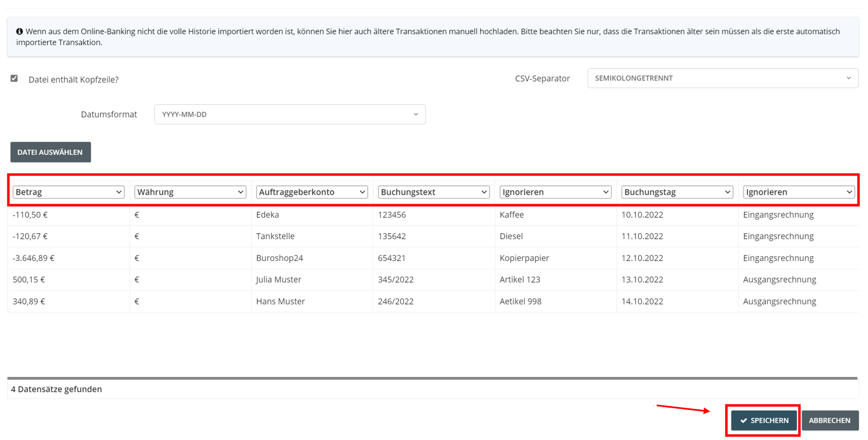This screenshot has width=868, height=440.
Task: Open the Buchungstag column mapping dropdown
Action: click(x=677, y=192)
